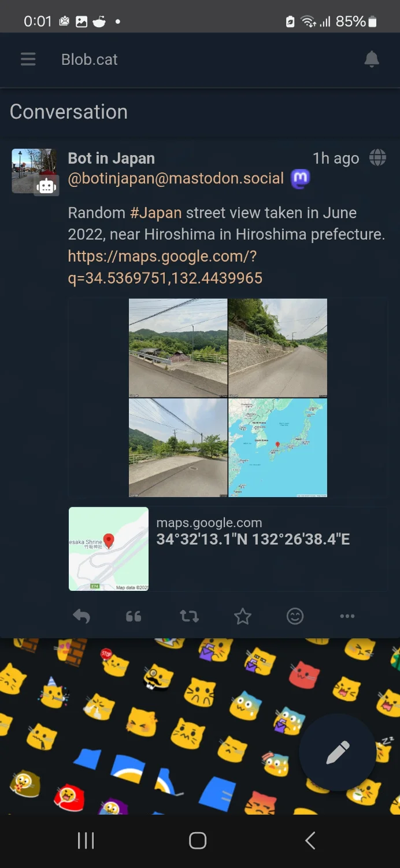The image size is (400, 868).
Task: Tap the globe public visibility icon
Action: click(377, 157)
